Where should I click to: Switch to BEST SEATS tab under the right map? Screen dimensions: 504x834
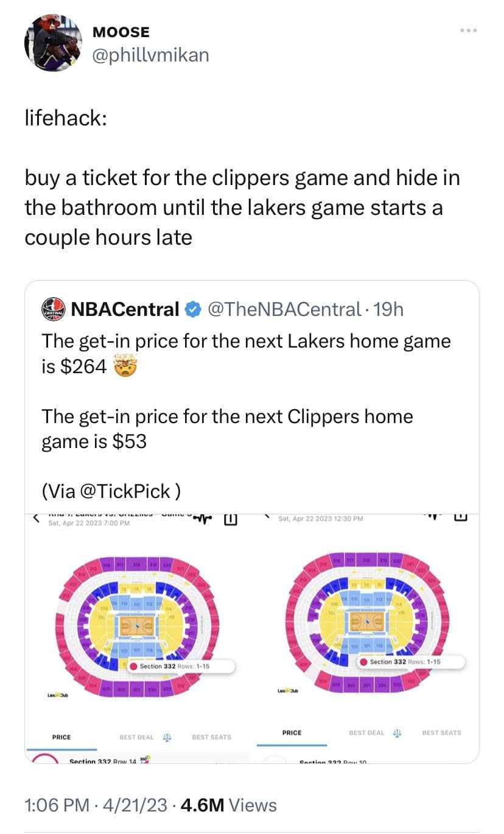(x=441, y=732)
